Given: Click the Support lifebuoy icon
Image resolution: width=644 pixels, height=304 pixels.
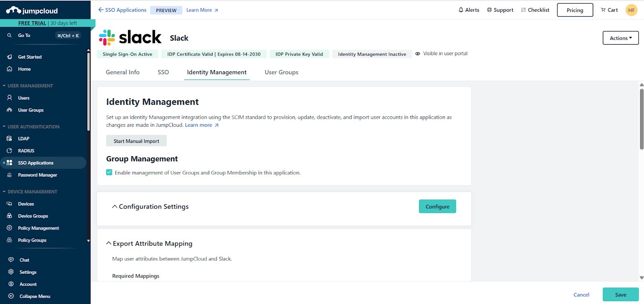Looking at the screenshot, I should click(x=489, y=10).
